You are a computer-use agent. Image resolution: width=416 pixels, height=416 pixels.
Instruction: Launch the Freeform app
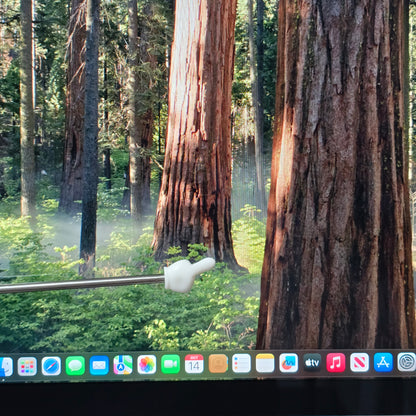point(289,363)
